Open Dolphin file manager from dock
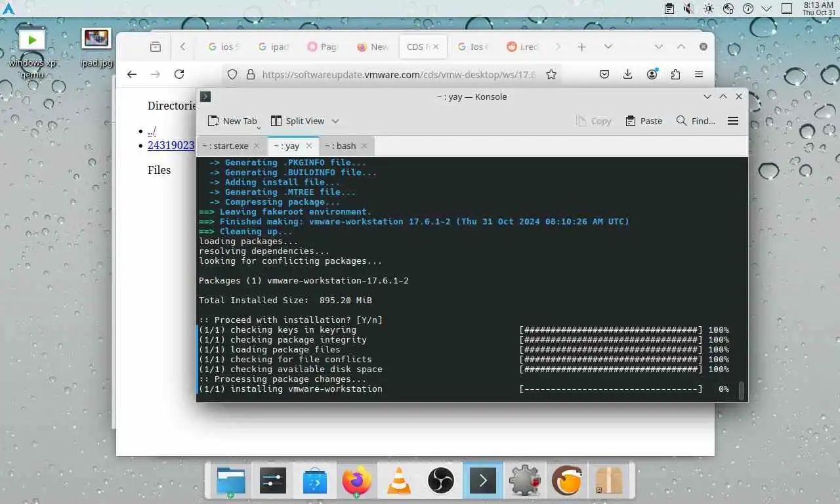Image resolution: width=840 pixels, height=504 pixels. click(231, 481)
